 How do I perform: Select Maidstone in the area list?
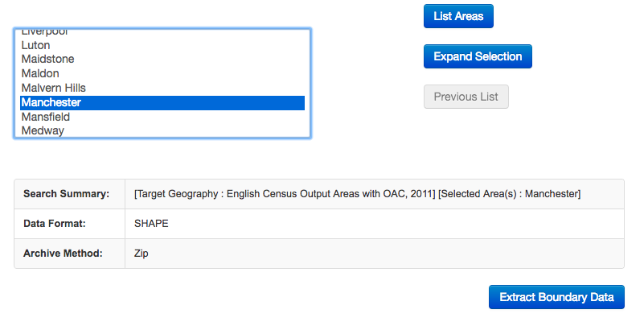point(162,60)
